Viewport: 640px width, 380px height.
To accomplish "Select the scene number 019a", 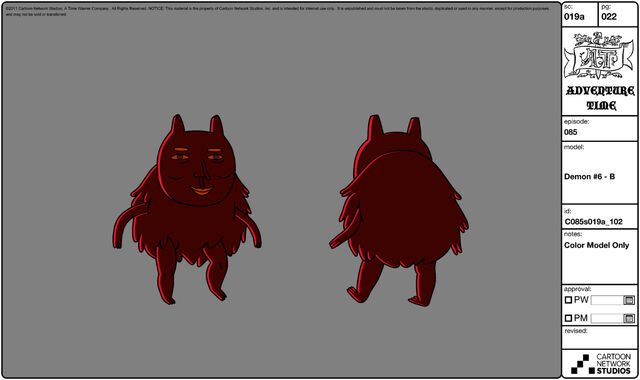I will pos(574,17).
